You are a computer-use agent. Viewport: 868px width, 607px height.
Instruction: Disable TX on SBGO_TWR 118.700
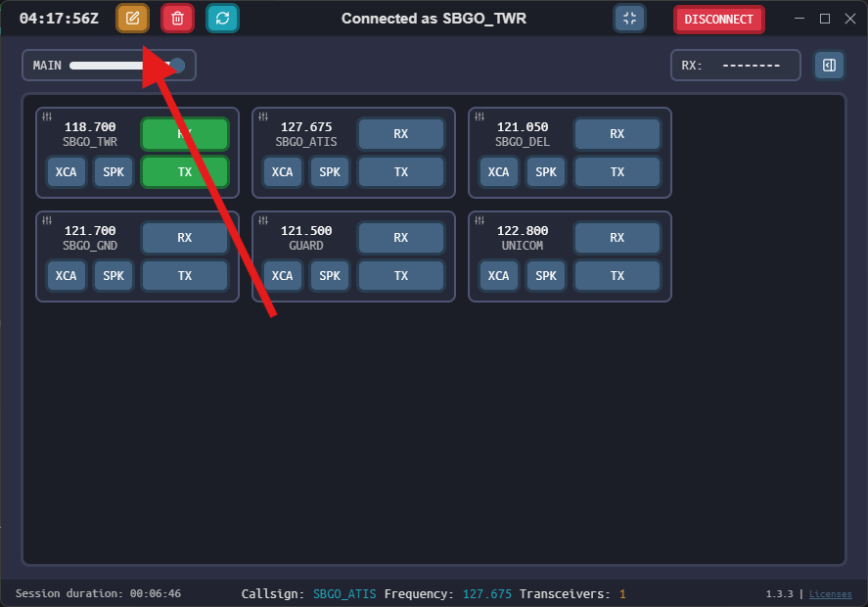tap(185, 172)
